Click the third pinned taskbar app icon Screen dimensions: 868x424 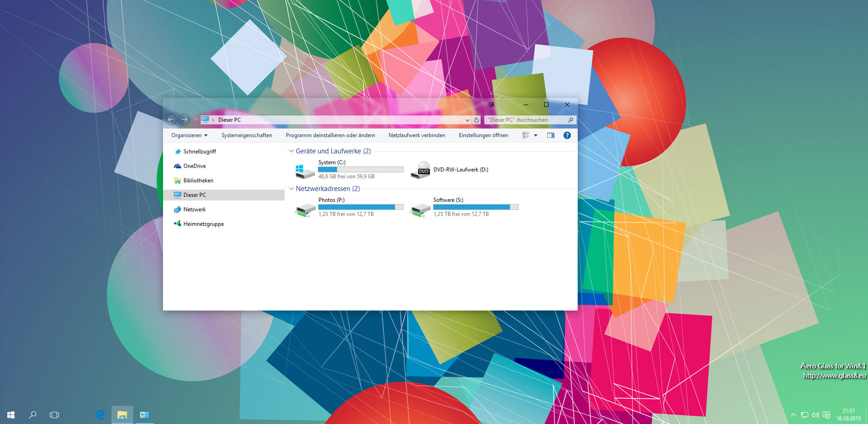tap(145, 415)
